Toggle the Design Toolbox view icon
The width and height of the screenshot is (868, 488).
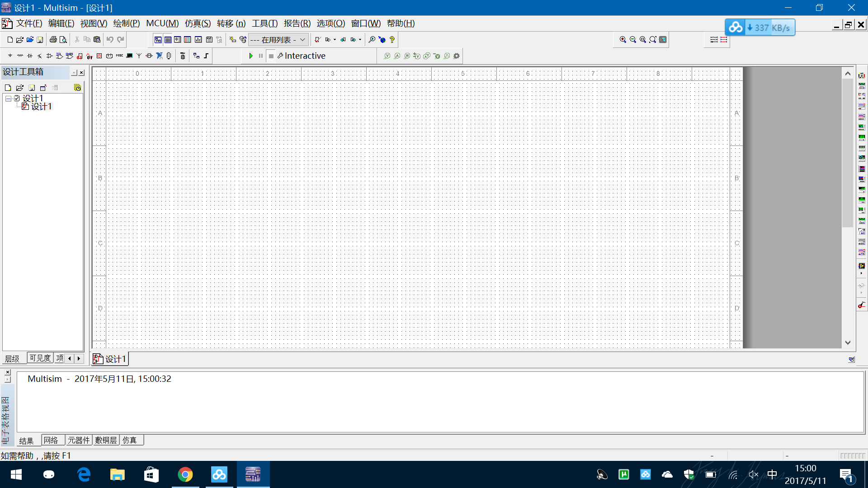[158, 40]
